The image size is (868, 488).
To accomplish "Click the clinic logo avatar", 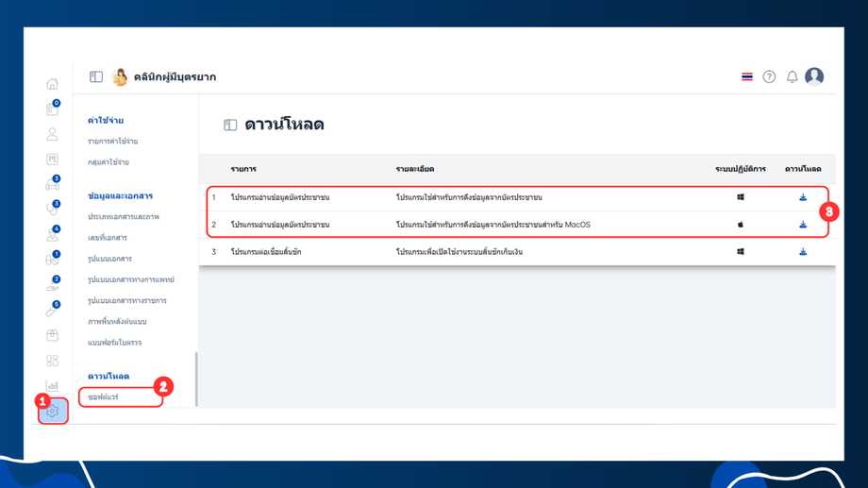I will (x=120, y=76).
